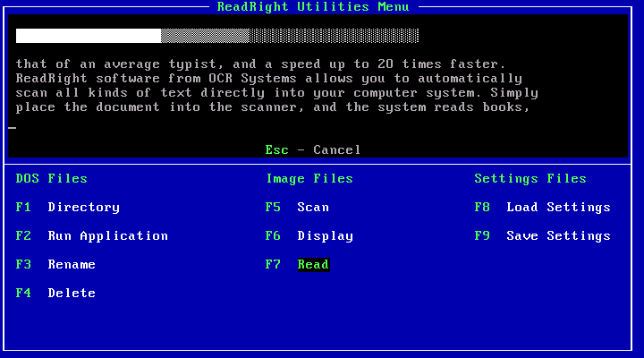Select the Directory menu option
The width and height of the screenshot is (644, 358).
tap(84, 207)
